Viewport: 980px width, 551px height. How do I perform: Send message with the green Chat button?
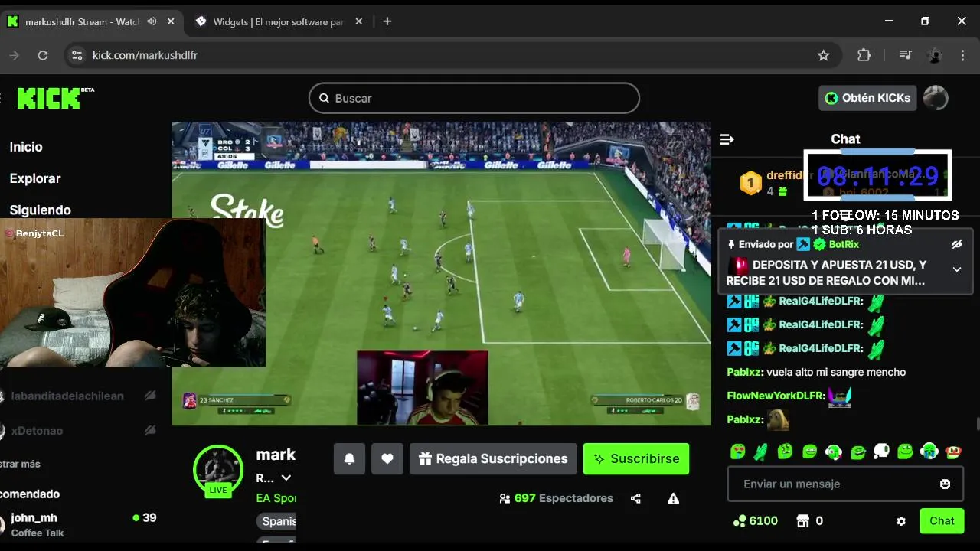(942, 521)
